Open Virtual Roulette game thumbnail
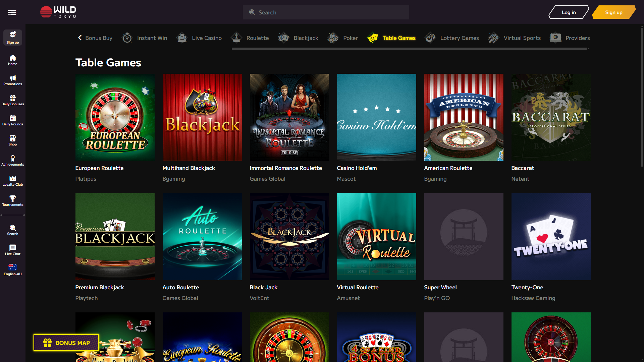Screen dimensions: 644x362 click(377, 237)
